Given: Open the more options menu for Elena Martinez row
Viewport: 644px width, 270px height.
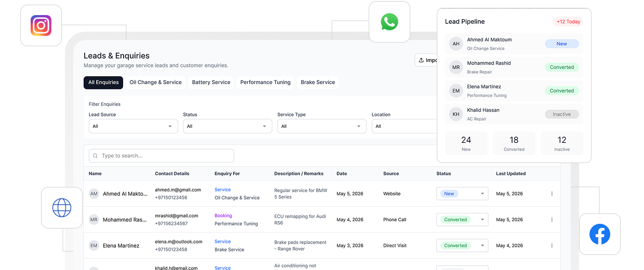Looking at the screenshot, I should coord(552,246).
